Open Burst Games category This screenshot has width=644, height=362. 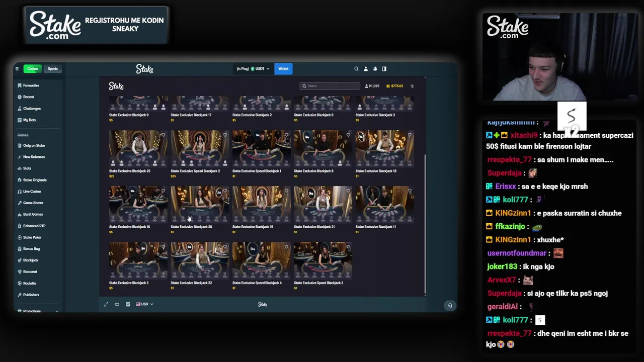(30, 214)
